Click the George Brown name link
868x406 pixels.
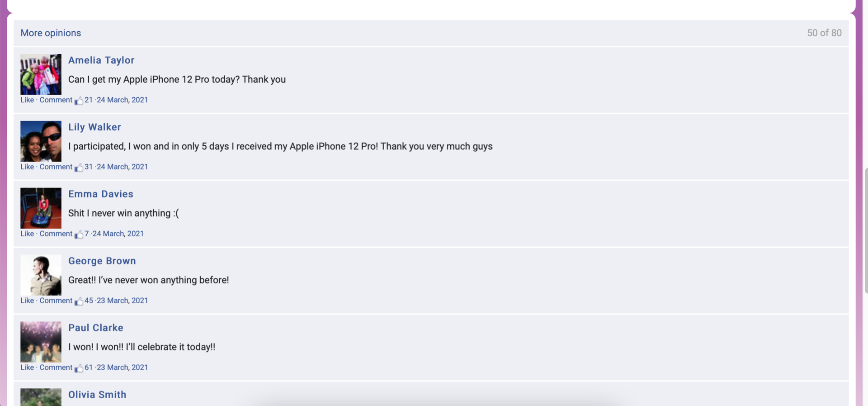(x=102, y=261)
